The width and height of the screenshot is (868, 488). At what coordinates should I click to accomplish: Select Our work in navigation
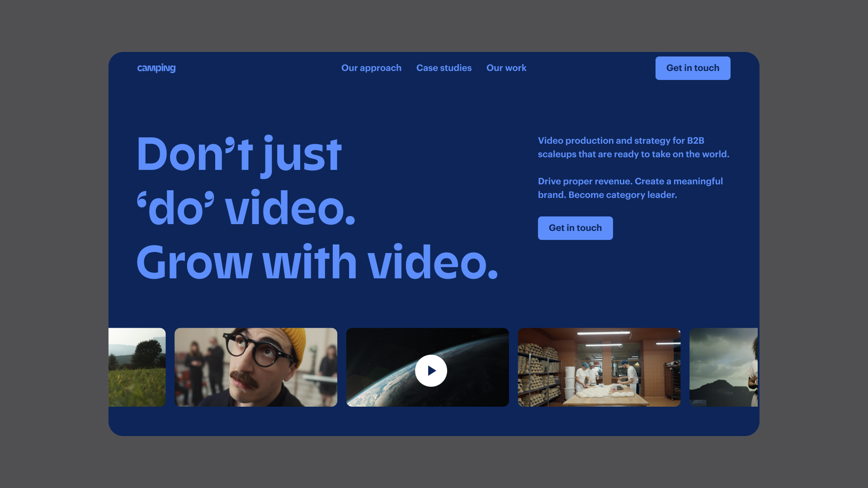point(506,68)
